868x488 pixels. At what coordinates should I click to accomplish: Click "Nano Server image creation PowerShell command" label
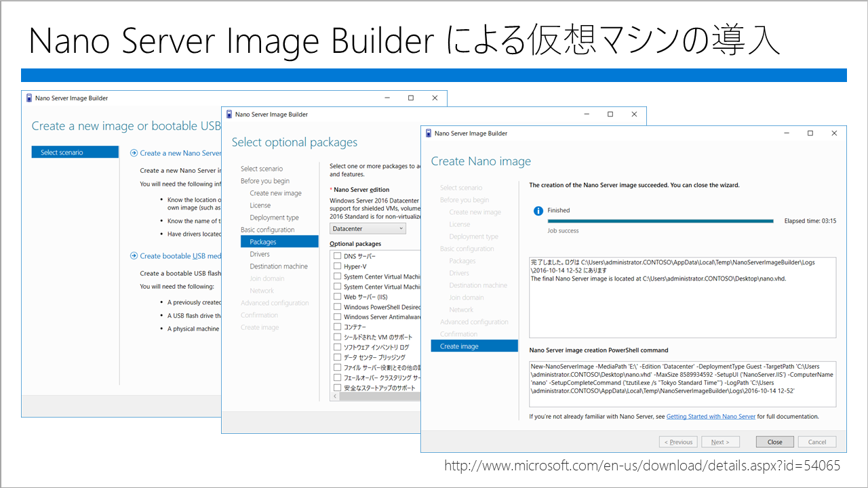tap(599, 350)
